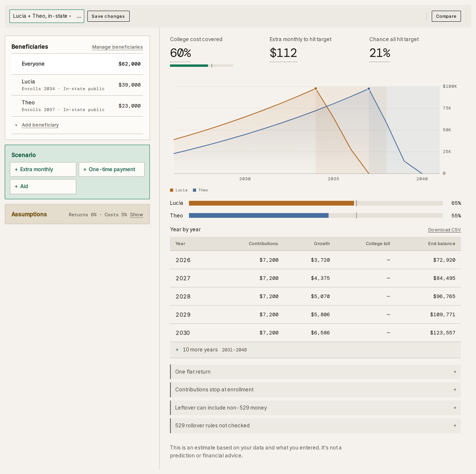The height and width of the screenshot is (474, 476).
Task: Click the 2026 year row label
Action: pos(183,260)
